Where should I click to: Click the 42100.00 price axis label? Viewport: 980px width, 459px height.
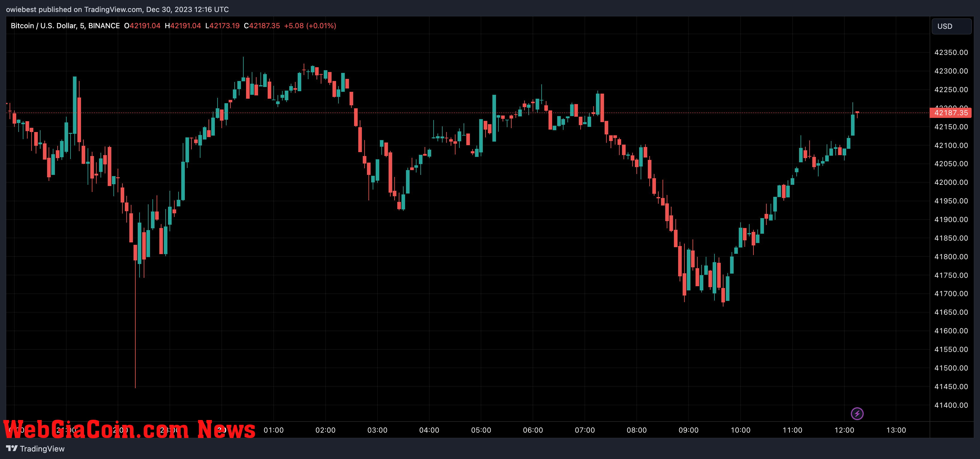tap(951, 145)
